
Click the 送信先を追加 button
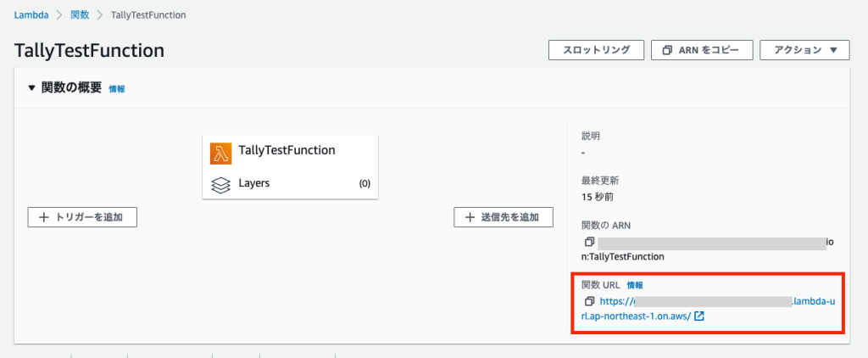(x=504, y=217)
